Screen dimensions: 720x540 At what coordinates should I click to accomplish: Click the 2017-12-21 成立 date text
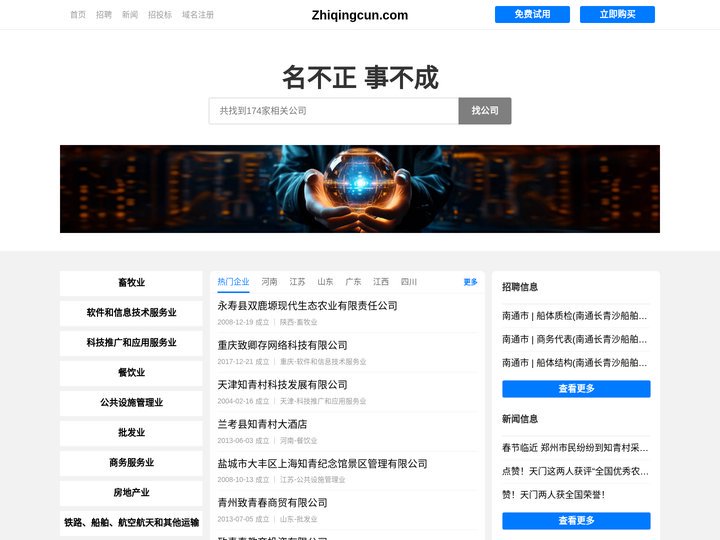coord(243,362)
